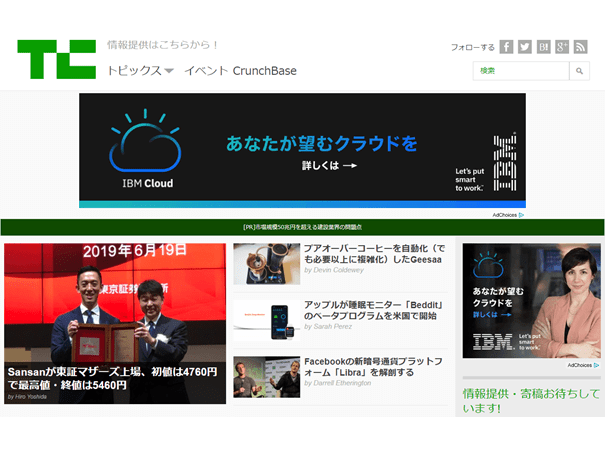Click the Google Plus icon
Screen dimensions: 605x450
(x=562, y=47)
